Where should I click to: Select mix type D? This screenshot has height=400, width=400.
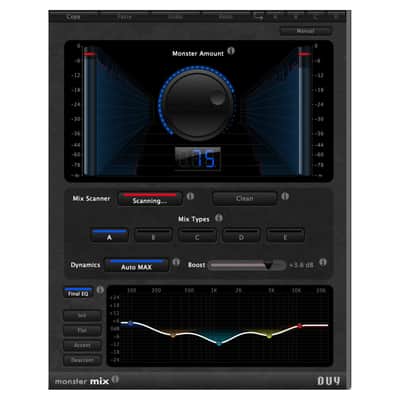click(x=241, y=235)
